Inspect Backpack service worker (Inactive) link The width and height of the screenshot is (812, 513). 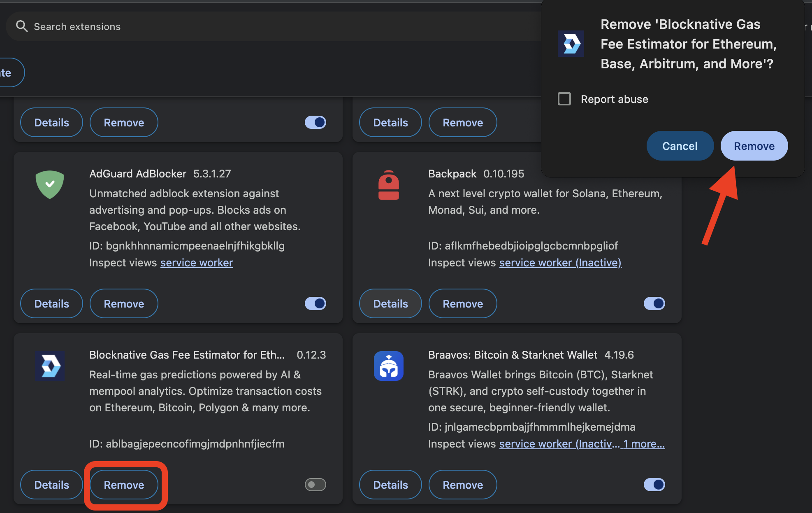click(560, 263)
